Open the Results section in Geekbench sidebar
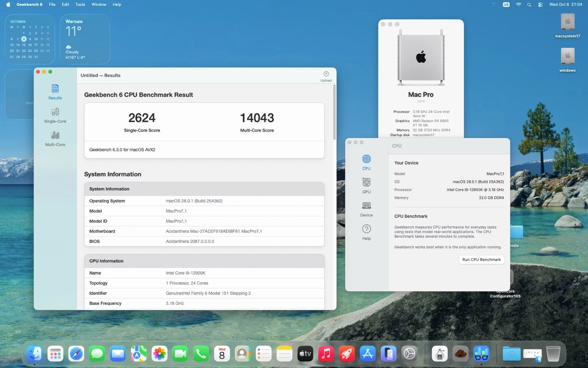 (x=55, y=92)
